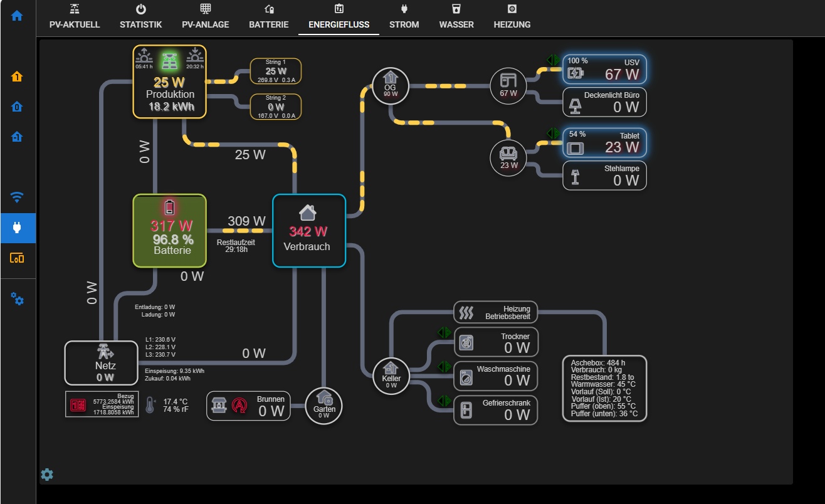Screen dimensions: 825x504
Task: Open the home view in the sidebar
Action: click(x=17, y=16)
